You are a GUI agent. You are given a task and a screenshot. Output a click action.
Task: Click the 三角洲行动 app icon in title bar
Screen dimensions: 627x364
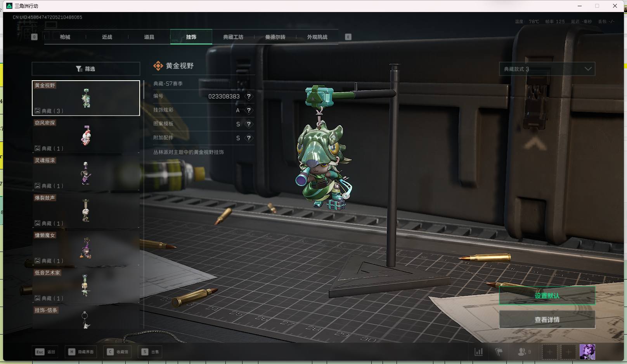pos(9,6)
